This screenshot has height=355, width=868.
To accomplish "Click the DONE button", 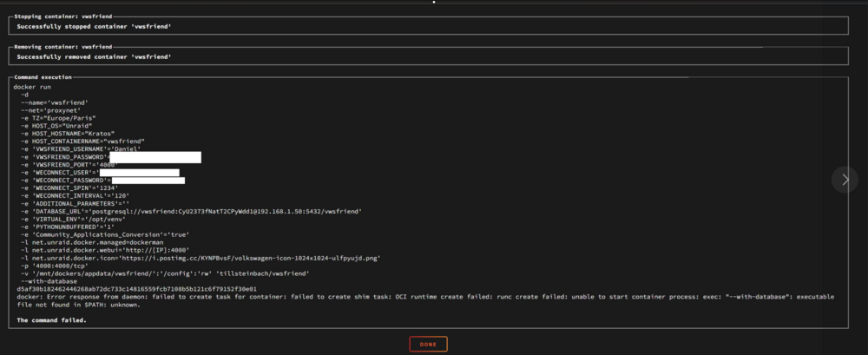I will [x=428, y=345].
